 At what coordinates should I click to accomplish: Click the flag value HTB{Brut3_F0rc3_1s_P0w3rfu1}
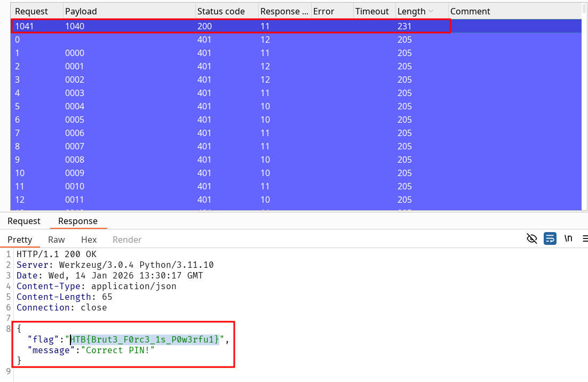[145, 339]
